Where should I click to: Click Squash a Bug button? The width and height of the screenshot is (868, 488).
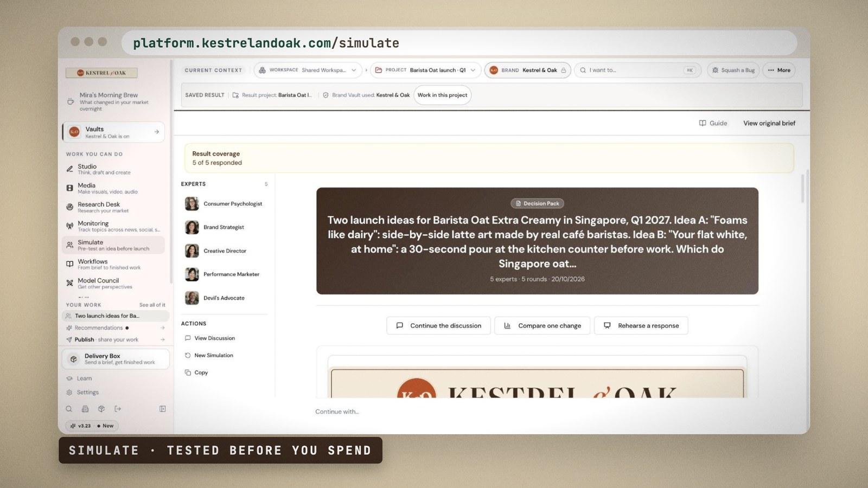733,70
